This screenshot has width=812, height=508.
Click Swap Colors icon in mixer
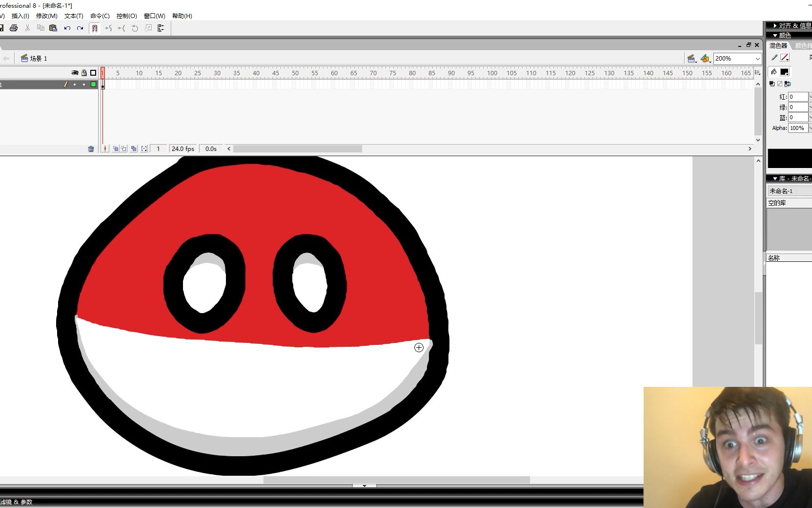click(787, 84)
